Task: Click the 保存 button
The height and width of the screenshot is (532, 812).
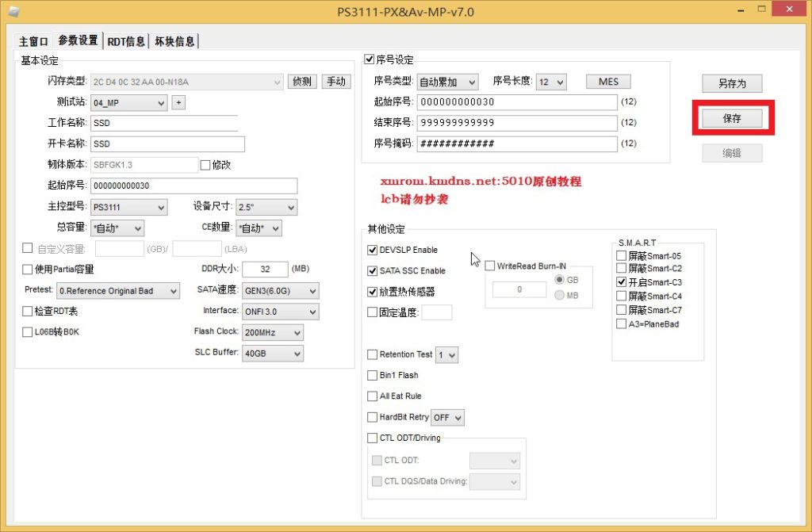Action: point(731,118)
